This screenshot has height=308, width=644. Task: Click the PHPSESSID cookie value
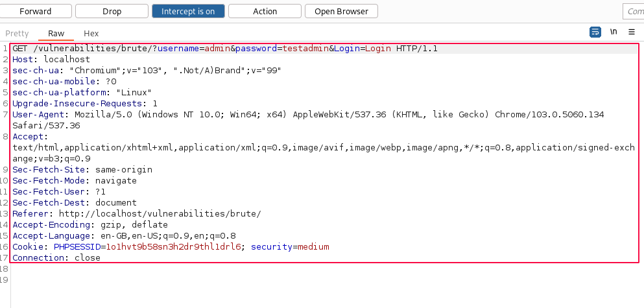(173, 247)
